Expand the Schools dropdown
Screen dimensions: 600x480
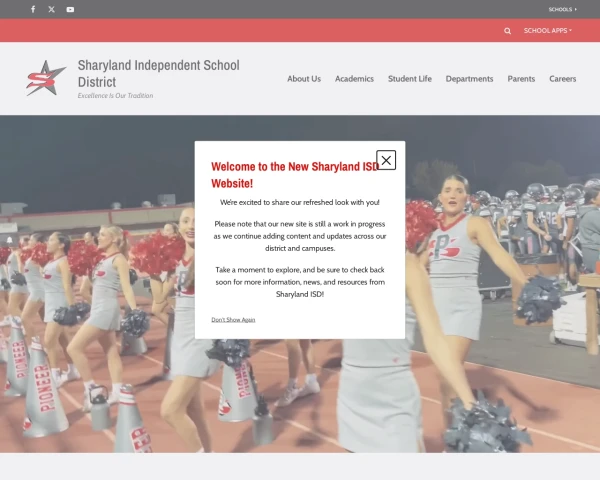562,9
